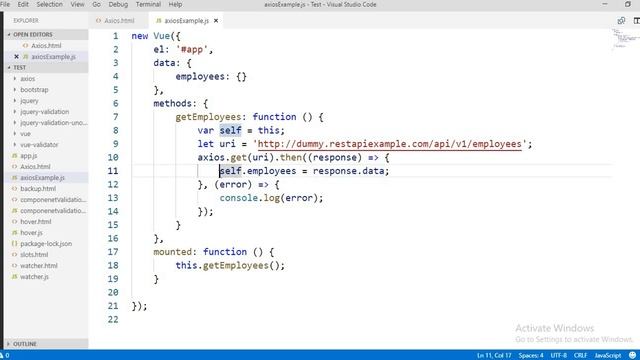The width and height of the screenshot is (640, 360).
Task: Click the JSON icon beside package-lock.json
Action: coord(15,244)
